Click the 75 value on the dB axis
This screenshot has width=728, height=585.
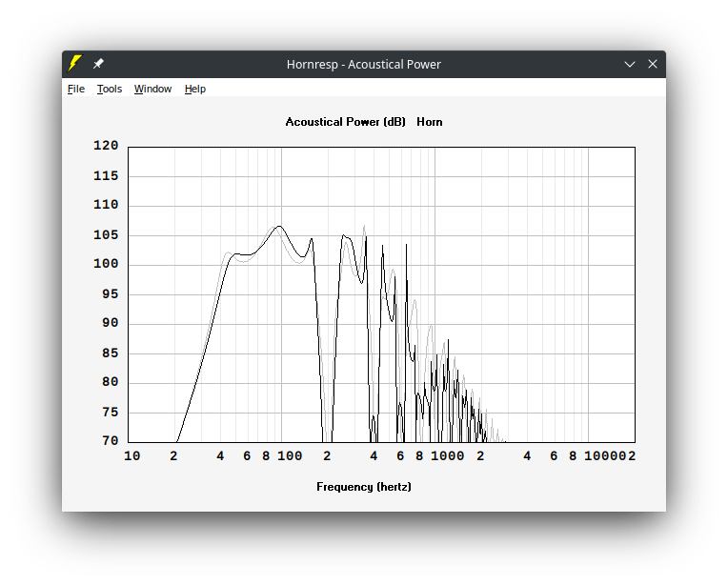[x=110, y=413]
